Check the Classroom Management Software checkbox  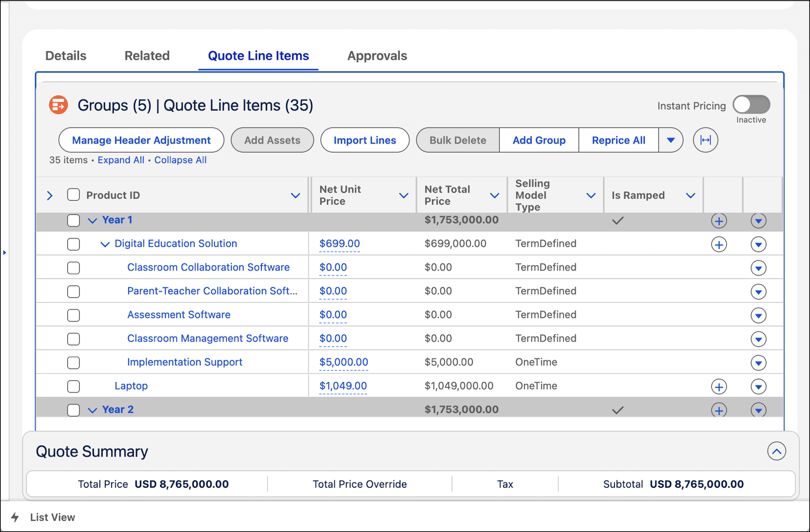(73, 339)
